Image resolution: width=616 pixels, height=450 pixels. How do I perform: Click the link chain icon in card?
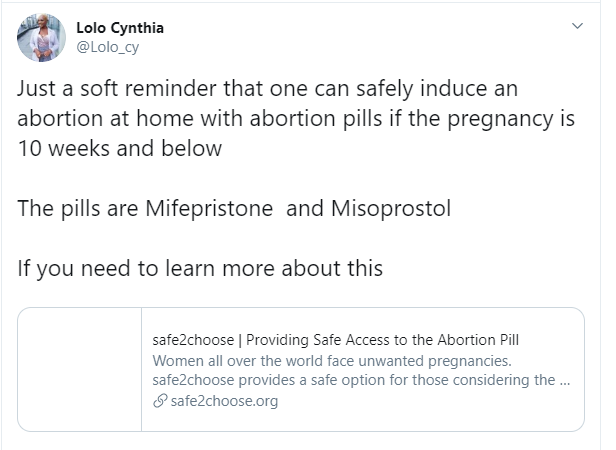click(x=159, y=402)
